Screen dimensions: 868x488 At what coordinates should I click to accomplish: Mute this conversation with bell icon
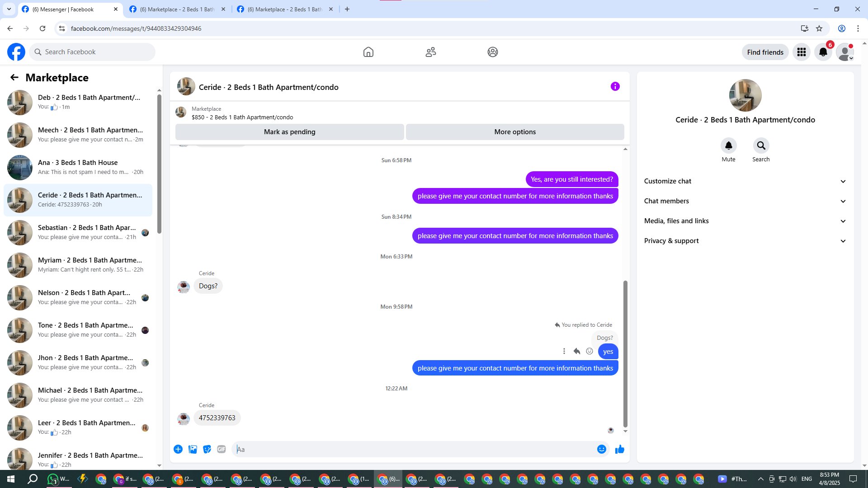click(728, 146)
